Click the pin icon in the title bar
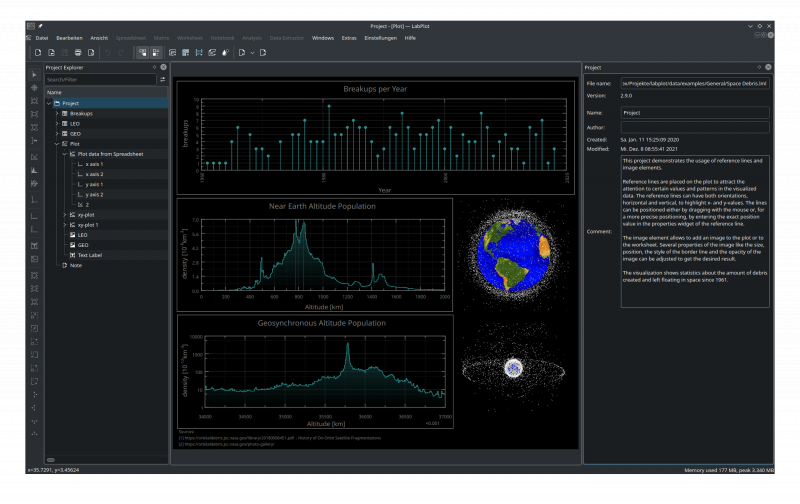800x504 pixels. point(40,26)
